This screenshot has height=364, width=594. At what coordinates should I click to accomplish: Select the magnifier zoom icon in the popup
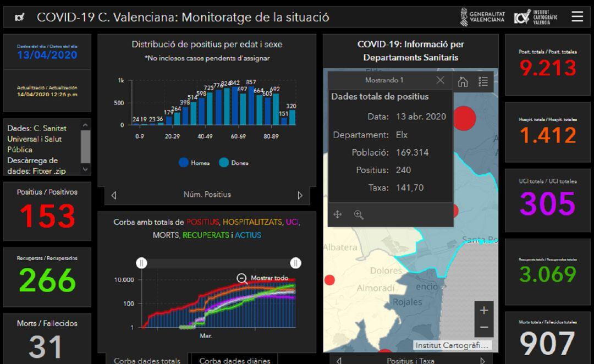pyautogui.click(x=359, y=214)
